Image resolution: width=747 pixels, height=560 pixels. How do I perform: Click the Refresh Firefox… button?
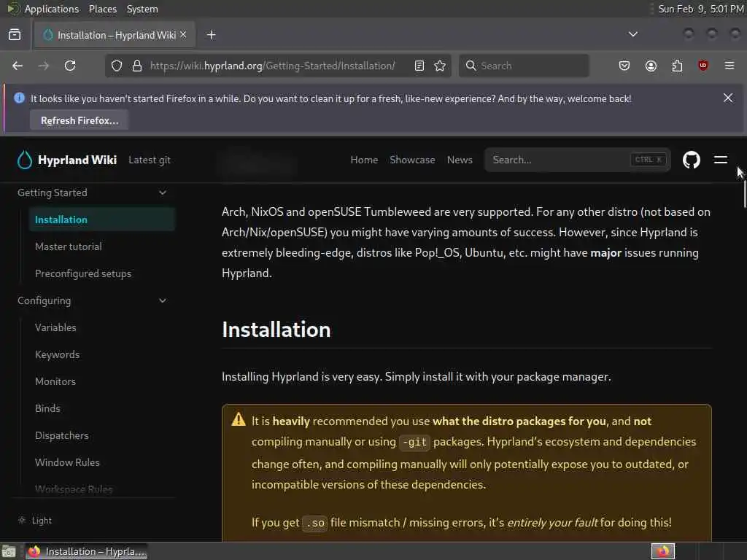click(80, 120)
